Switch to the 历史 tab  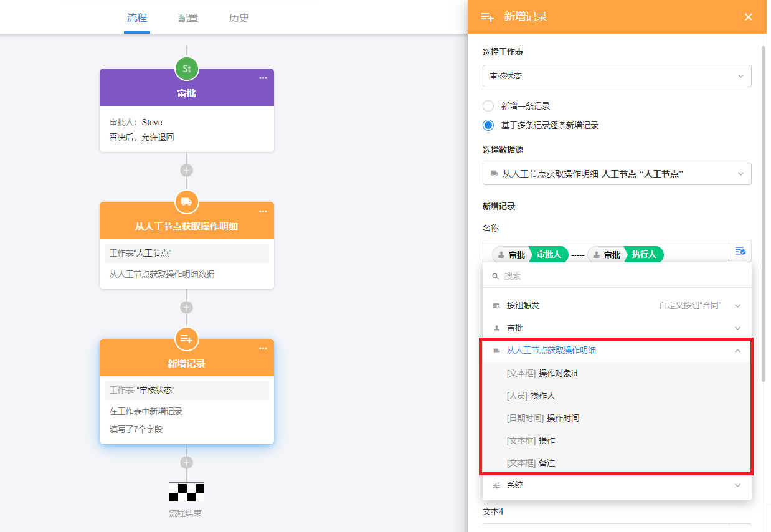click(x=239, y=18)
